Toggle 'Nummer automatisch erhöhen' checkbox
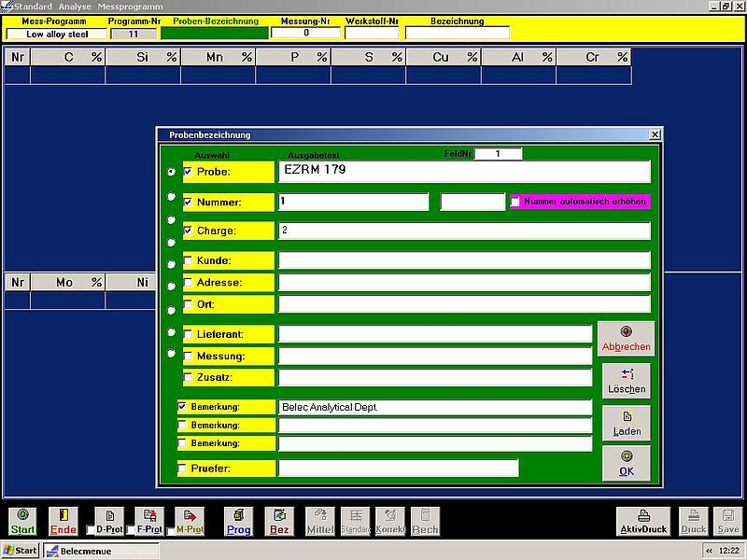 click(515, 202)
